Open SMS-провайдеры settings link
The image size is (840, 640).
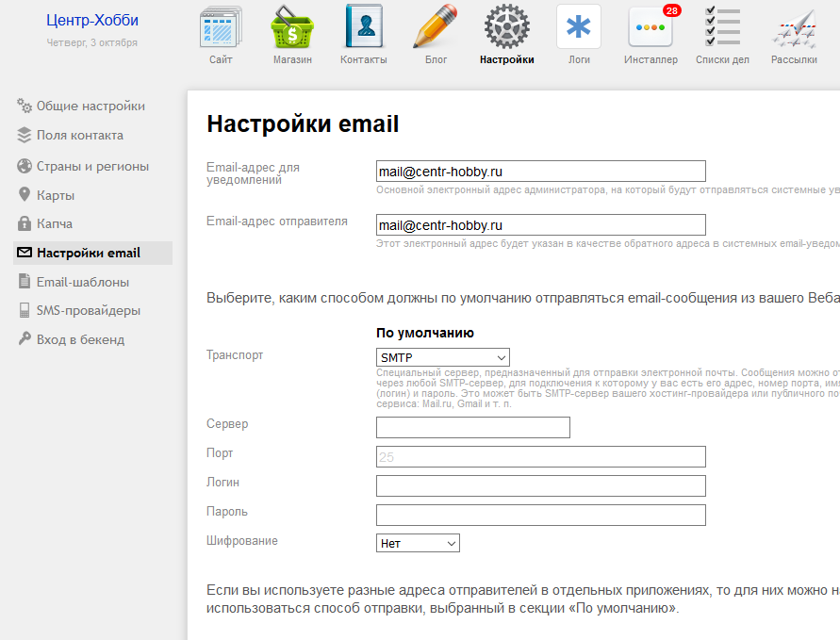tap(88, 310)
